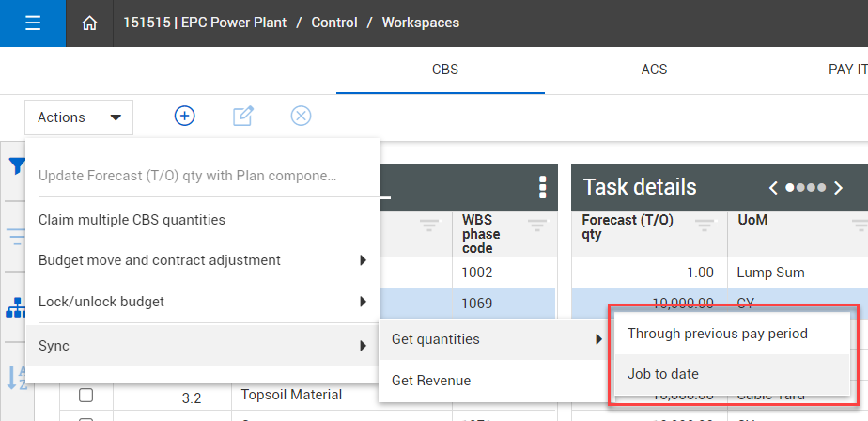Image resolution: width=868 pixels, height=421 pixels.
Task: Go to previous Task details page
Action: tap(773, 187)
